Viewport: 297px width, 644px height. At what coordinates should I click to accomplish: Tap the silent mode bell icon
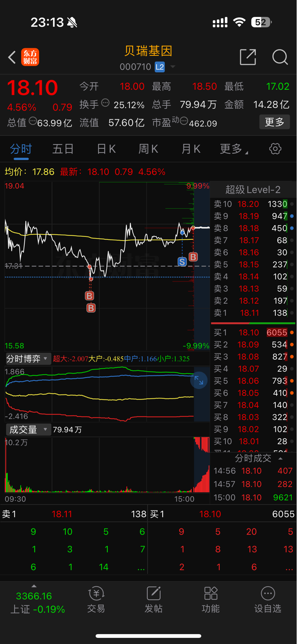[72, 22]
